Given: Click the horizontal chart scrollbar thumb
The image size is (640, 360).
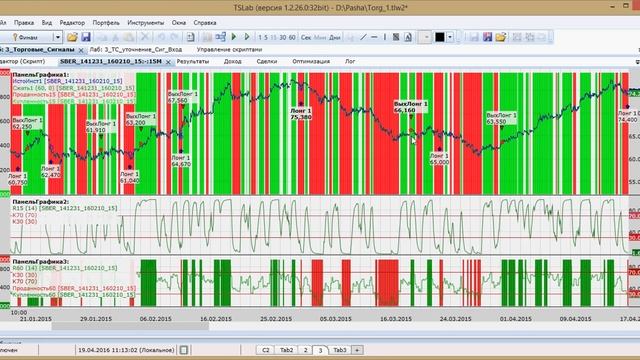Looking at the screenshot, I should pyautogui.click(x=130, y=326).
